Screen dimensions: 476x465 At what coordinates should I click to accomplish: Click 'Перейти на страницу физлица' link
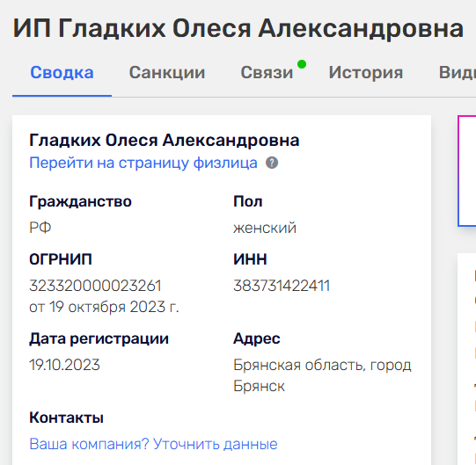143,163
